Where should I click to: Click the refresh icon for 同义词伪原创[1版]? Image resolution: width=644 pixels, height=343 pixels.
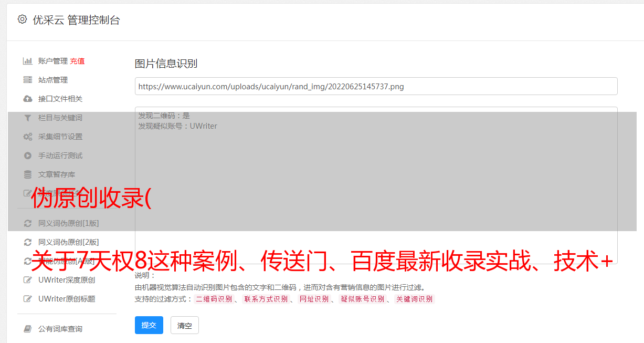point(28,223)
